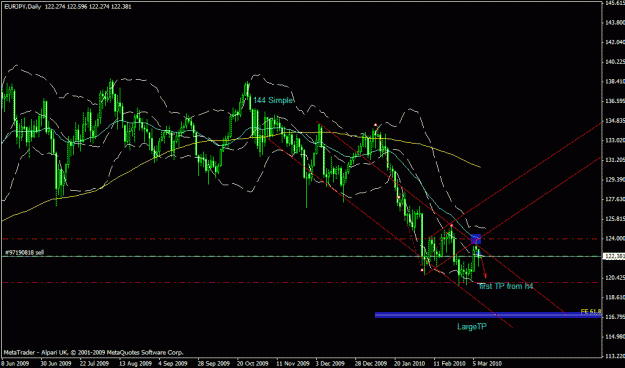The width and height of the screenshot is (625, 368).
Task: Click the 118.630 price axis label
Action: [x=615, y=297]
